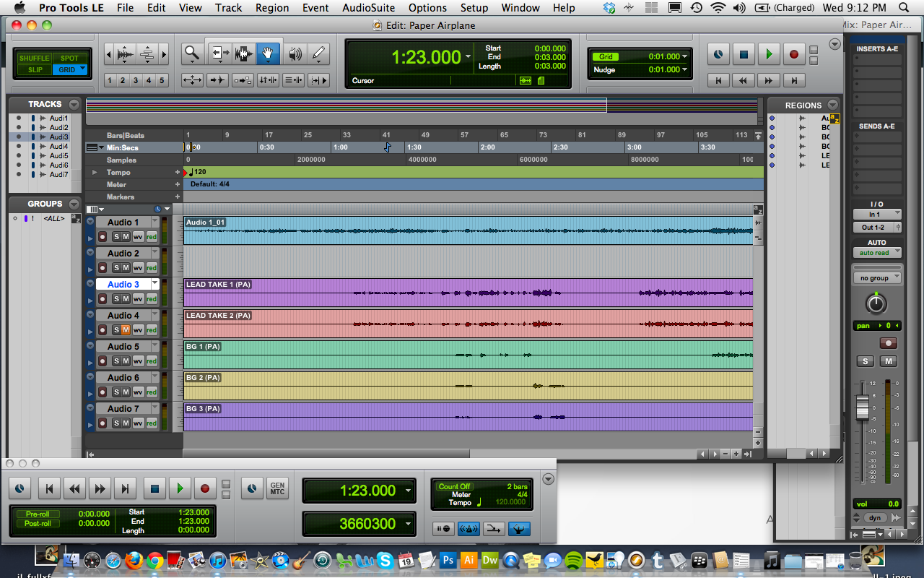The image size is (924, 578).
Task: Toggle Pre-roll in Transport window
Action: [38, 514]
